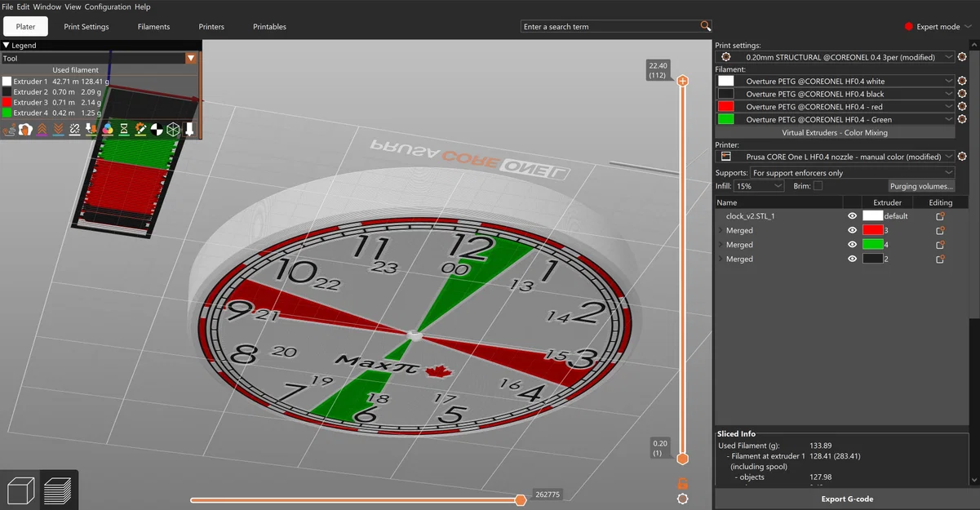Edit black filament preset gear icon
The image size is (980, 510).
[x=962, y=94]
